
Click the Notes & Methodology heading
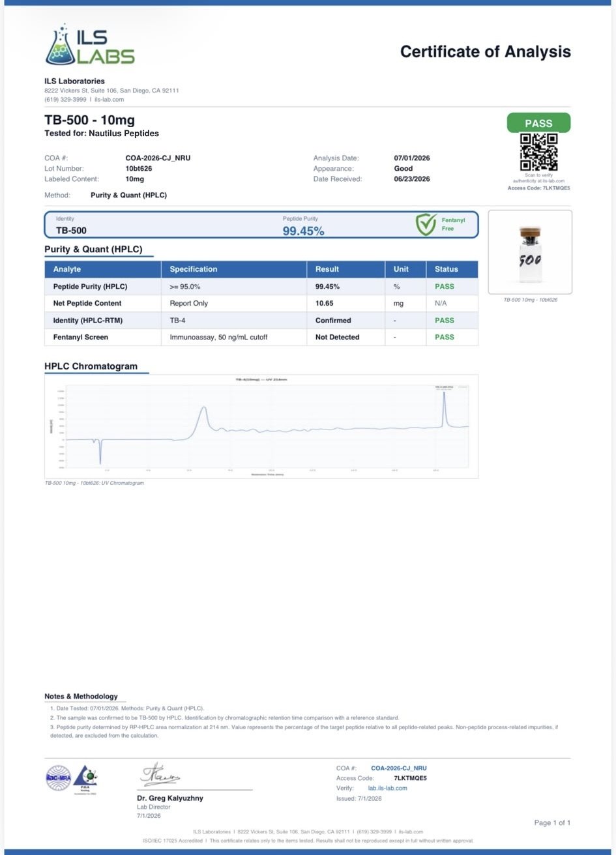coord(81,697)
